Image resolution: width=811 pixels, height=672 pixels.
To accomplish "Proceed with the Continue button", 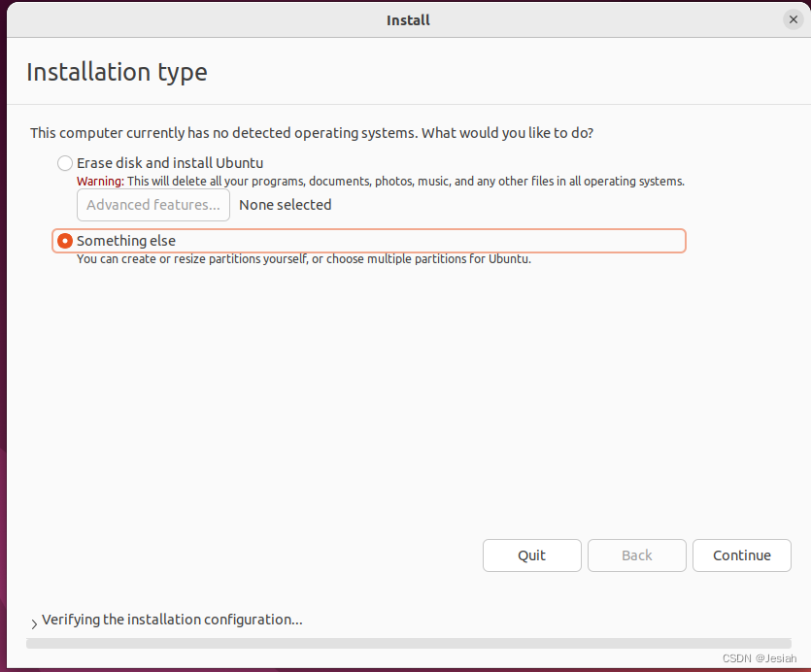I will [x=741, y=555].
